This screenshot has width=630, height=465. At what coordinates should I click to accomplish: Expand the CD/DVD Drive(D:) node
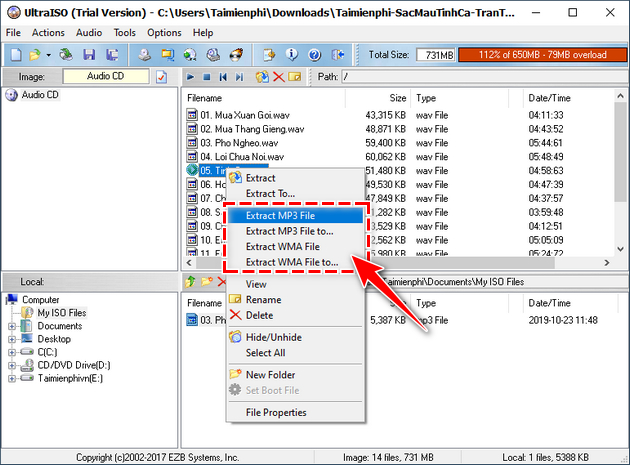12,366
